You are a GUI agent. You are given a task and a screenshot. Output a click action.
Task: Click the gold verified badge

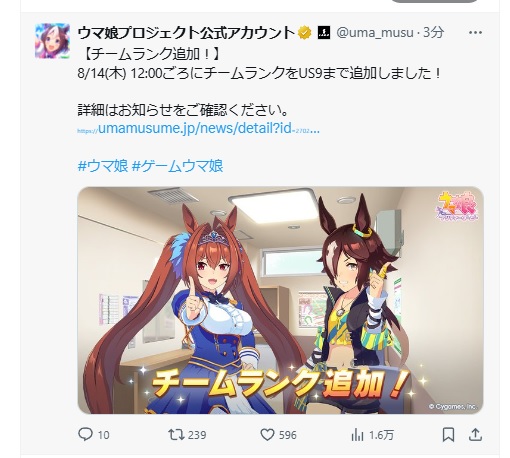point(304,33)
